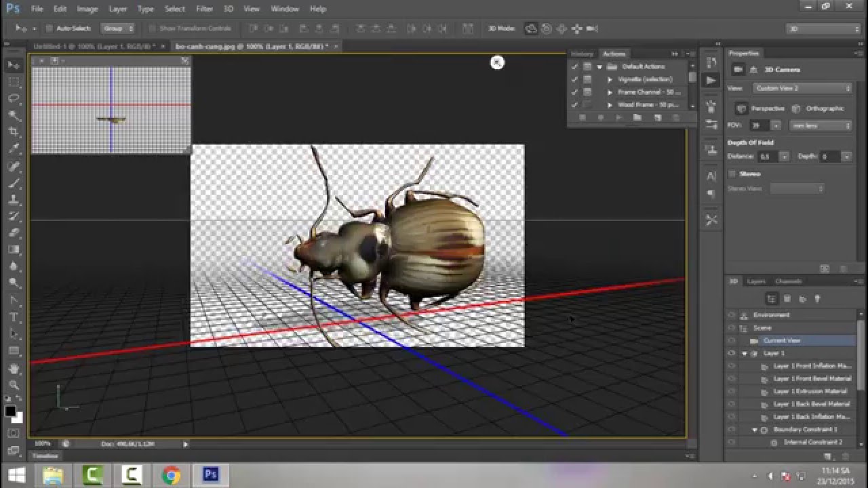Click Play selection in Actions panel
The width and height of the screenshot is (868, 488).
pyautogui.click(x=618, y=118)
